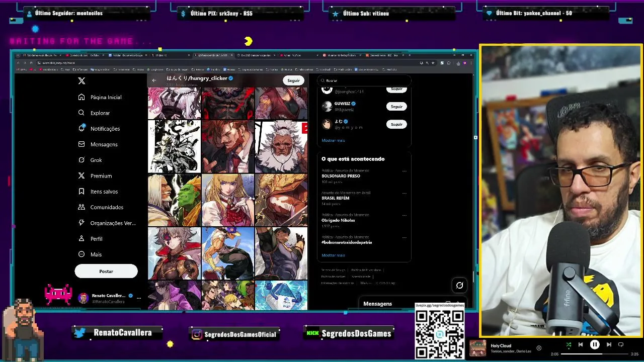Open the green-skinned Blanka artwork thumbnail
The height and width of the screenshot is (362, 644).
click(x=174, y=200)
